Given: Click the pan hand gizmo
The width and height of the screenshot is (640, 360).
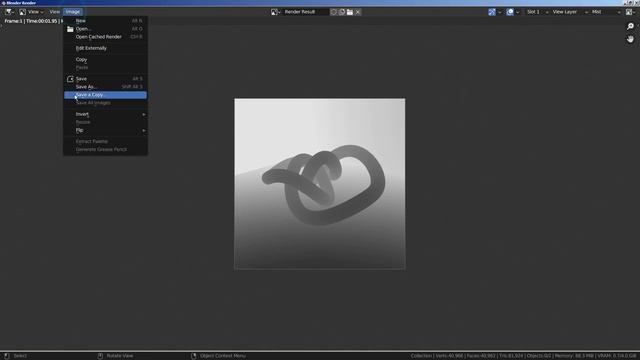Looking at the screenshot, I should 630,39.
